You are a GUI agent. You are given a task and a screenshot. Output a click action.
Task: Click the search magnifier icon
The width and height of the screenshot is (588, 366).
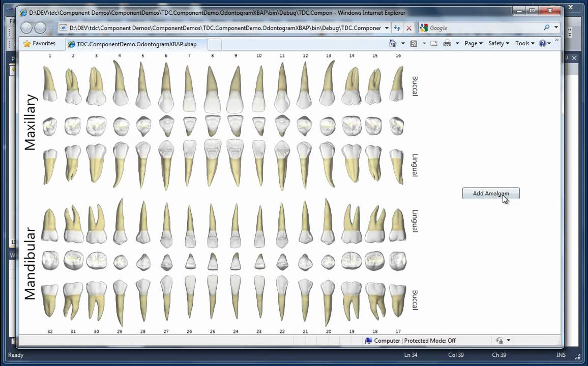546,27
